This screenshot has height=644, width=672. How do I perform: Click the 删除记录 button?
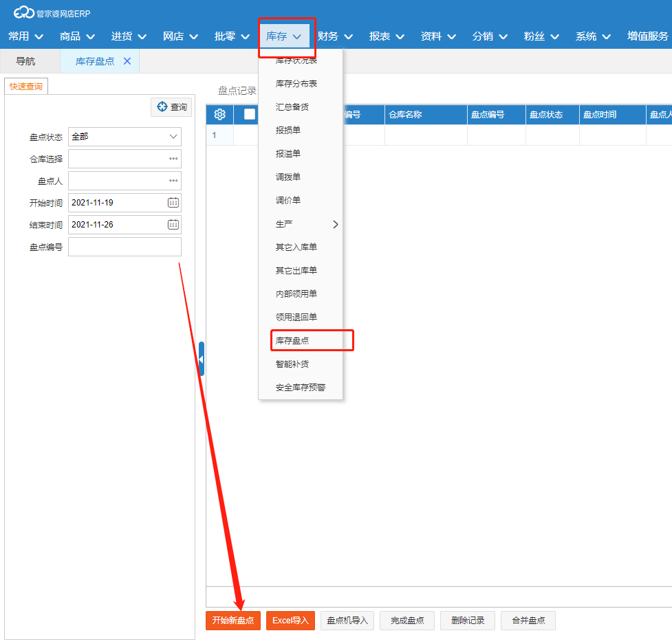pyautogui.click(x=468, y=621)
